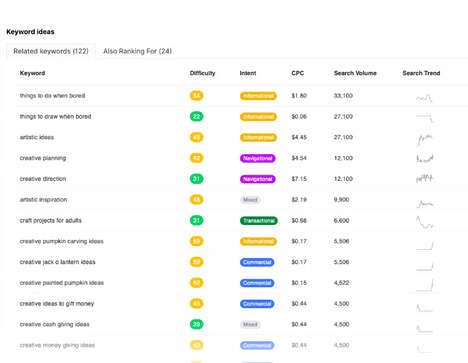View trend sparkline for craft projects for adults

(424, 222)
